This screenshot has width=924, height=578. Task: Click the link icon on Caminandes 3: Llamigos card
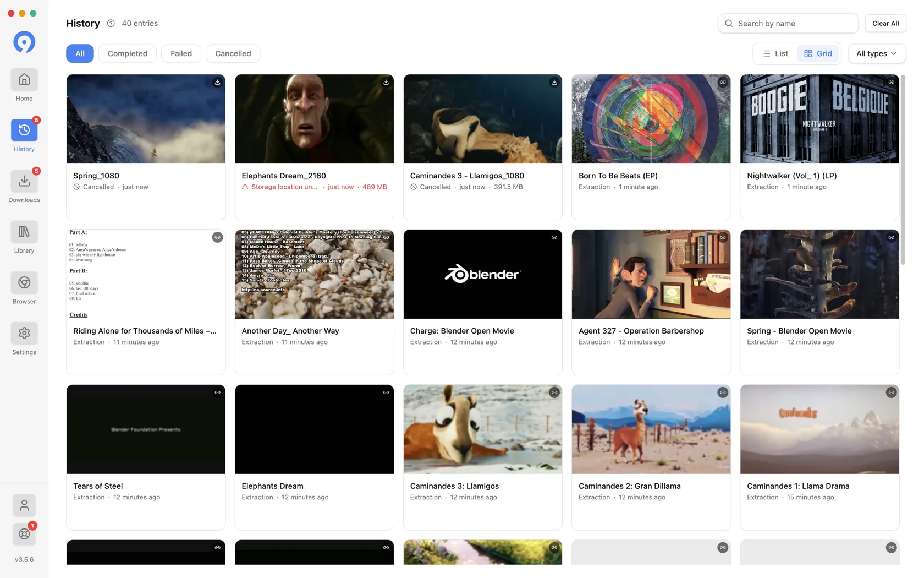[554, 392]
